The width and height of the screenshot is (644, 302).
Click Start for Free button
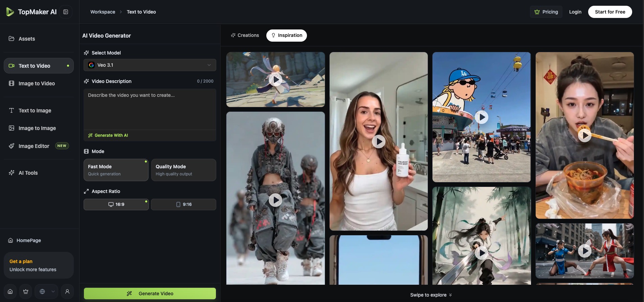[x=610, y=12]
